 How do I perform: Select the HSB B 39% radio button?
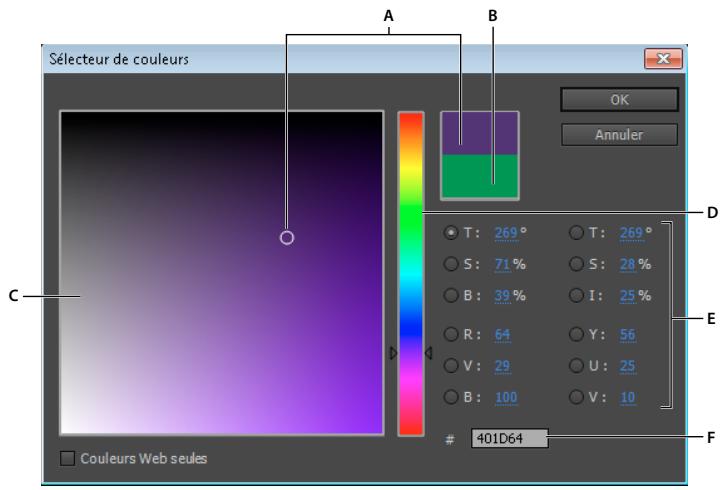[451, 295]
